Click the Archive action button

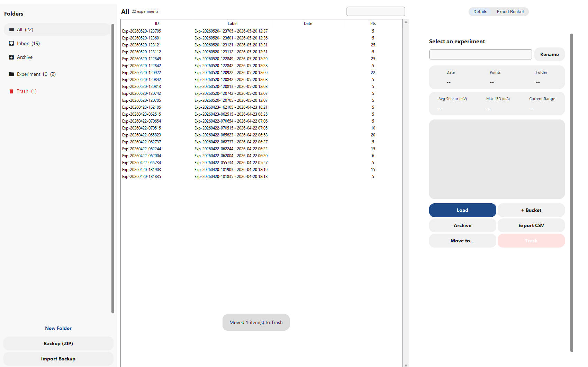pos(463,225)
